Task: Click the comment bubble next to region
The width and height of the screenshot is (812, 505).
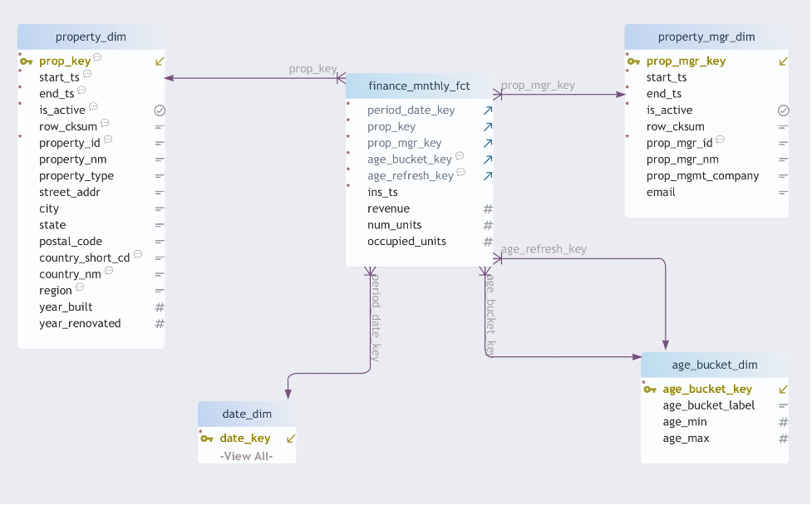Action: [81, 287]
